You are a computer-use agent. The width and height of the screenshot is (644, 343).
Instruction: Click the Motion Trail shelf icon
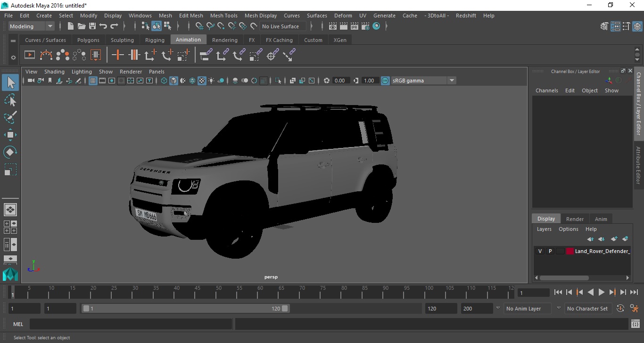coord(46,55)
